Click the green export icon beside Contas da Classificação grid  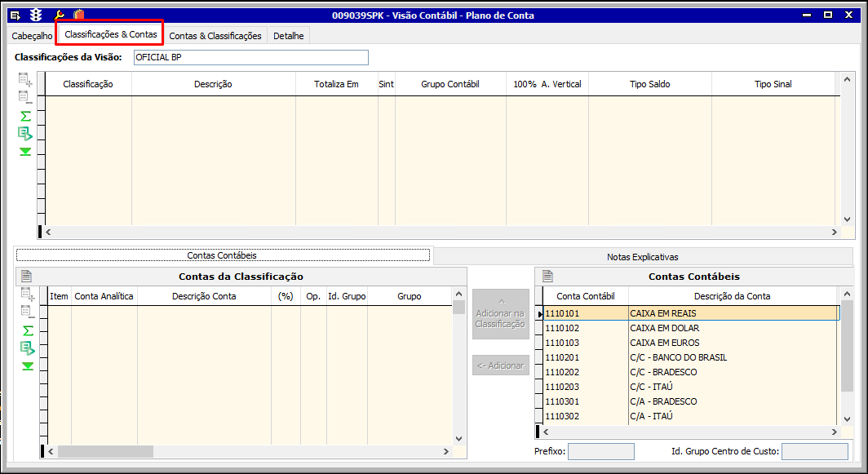(27, 348)
